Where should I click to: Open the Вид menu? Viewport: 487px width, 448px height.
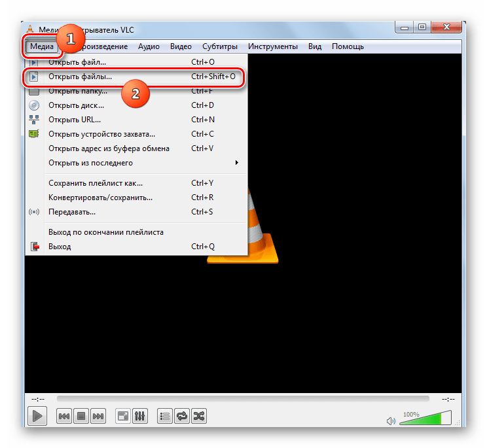coord(315,46)
